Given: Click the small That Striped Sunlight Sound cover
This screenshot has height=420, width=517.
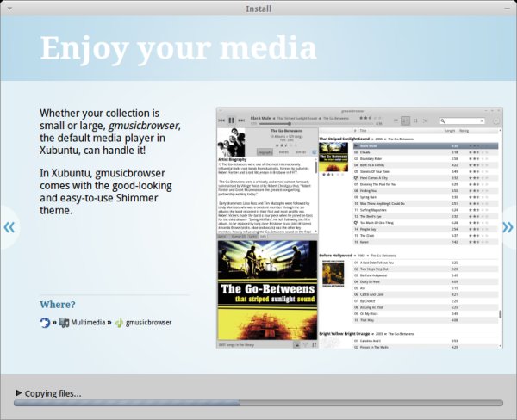Looking at the screenshot, I should pyautogui.click(x=333, y=157).
